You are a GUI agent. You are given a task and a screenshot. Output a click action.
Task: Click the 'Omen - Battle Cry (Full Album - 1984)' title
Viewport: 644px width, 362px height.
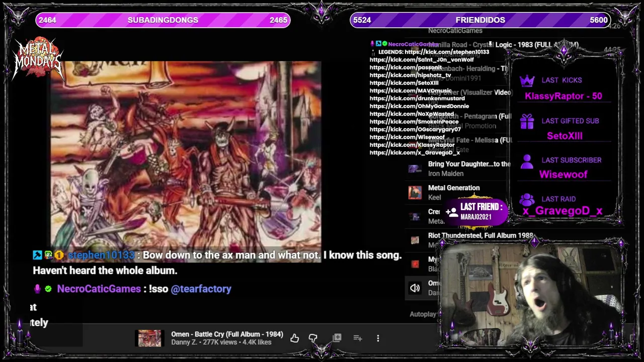[227, 334]
